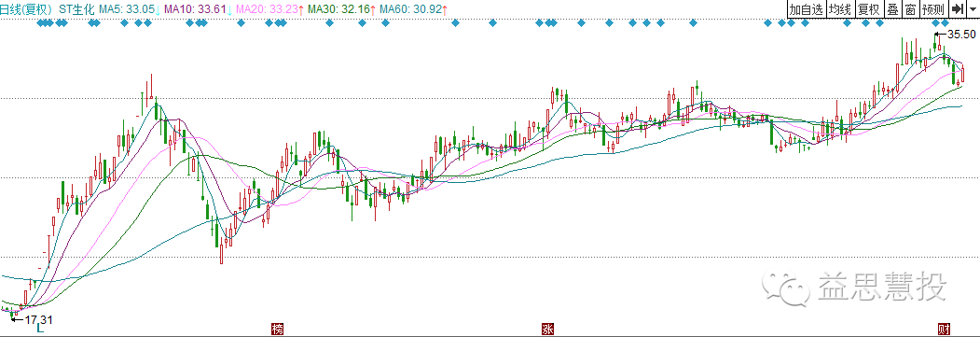The width and height of the screenshot is (980, 337).
Task: Click the 加自选 add-to-watchlist button
Action: click(807, 9)
